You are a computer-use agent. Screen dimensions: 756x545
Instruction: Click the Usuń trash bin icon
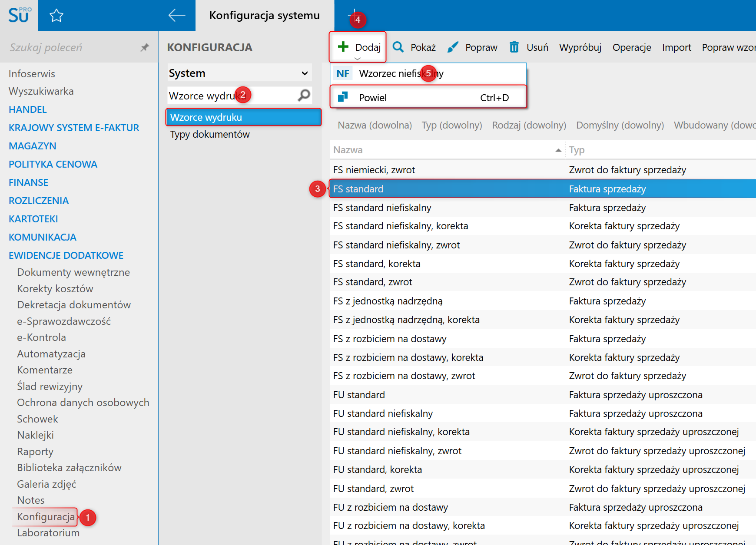pyautogui.click(x=514, y=47)
